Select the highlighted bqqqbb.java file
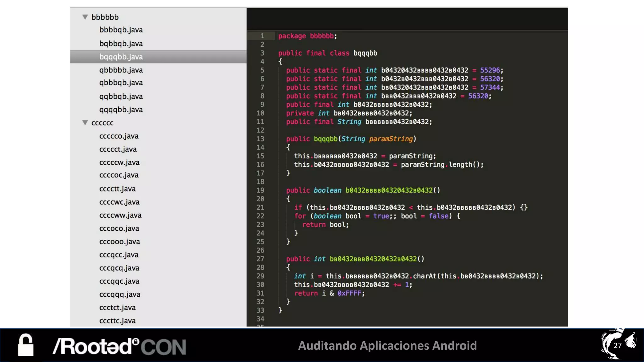Image resolution: width=644 pixels, height=362 pixels. pyautogui.click(x=158, y=57)
